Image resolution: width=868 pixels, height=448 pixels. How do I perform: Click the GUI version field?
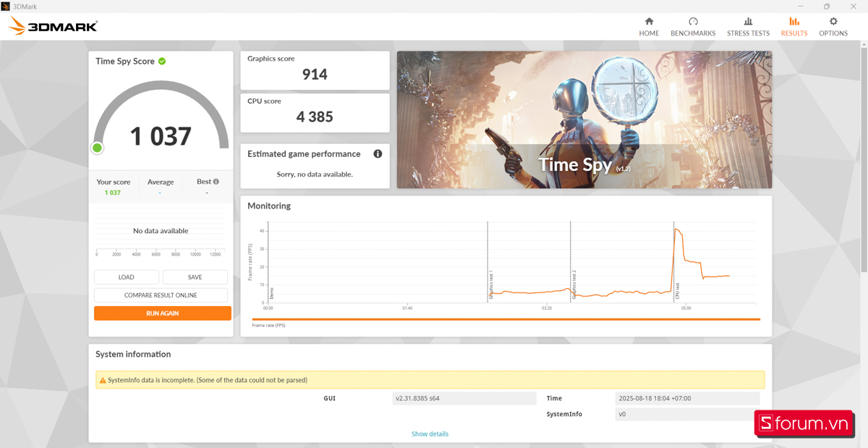point(464,399)
